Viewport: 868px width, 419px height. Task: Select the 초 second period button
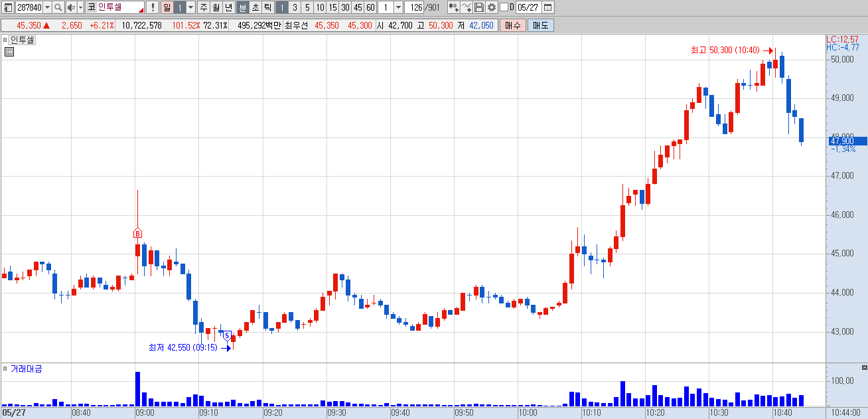pos(254,7)
